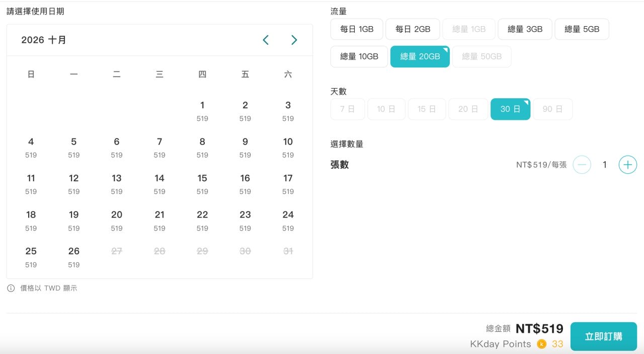The width and height of the screenshot is (644, 354).
Task: Set usage date to October 22
Action: tap(202, 221)
